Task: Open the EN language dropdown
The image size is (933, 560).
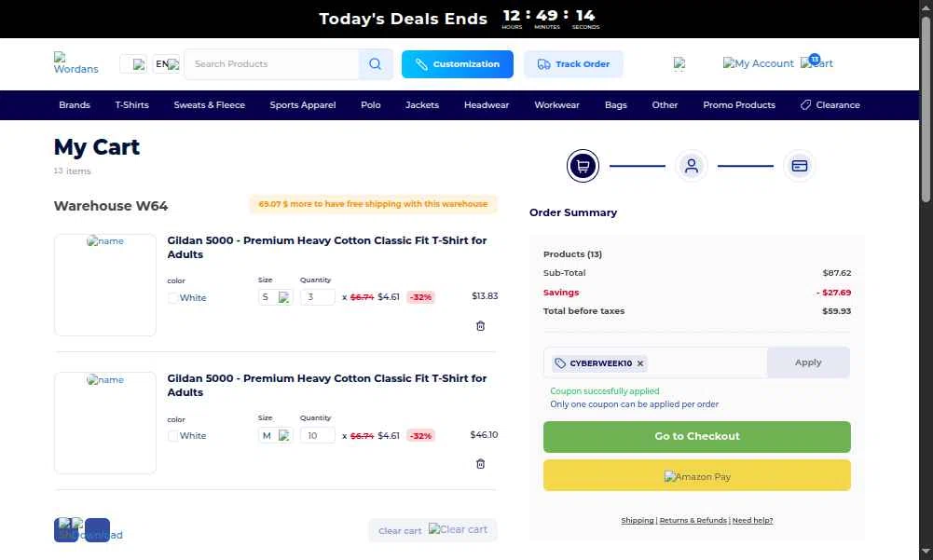Action: 166,63
